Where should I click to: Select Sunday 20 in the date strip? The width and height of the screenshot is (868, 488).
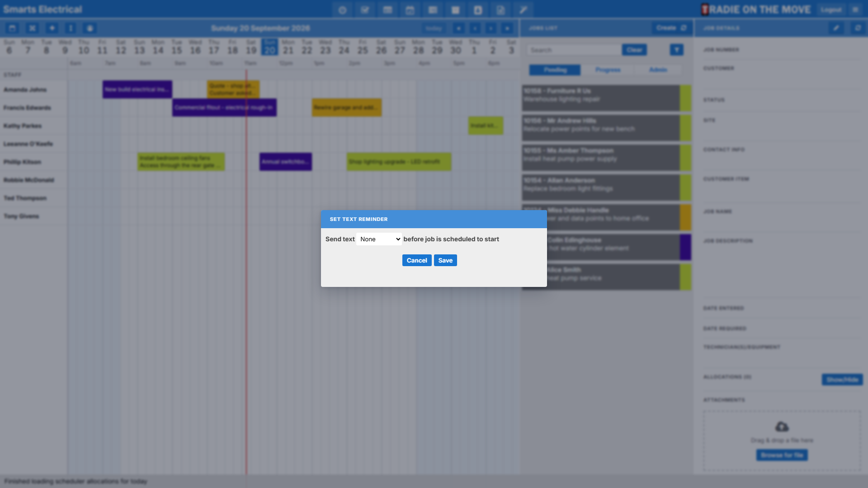pos(269,47)
